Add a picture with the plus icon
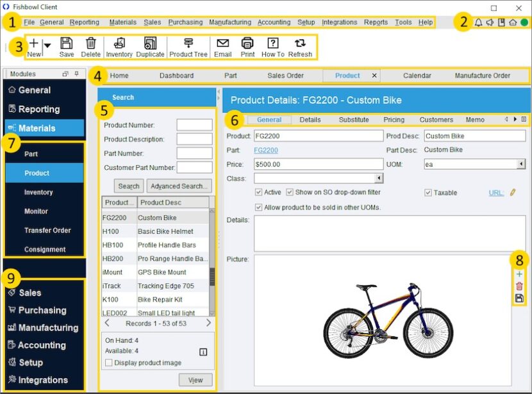Screen dimensions: 532x394 click(518, 274)
